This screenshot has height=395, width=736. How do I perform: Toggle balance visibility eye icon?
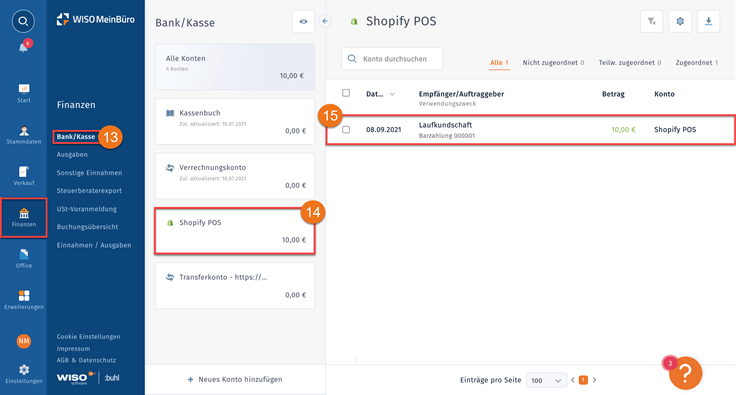coord(303,22)
